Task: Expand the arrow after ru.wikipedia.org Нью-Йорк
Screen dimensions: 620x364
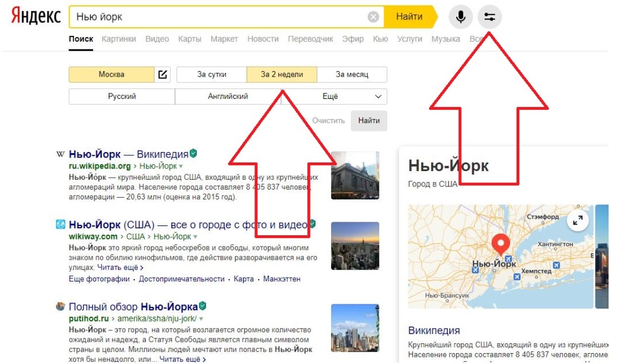Action: [x=181, y=166]
